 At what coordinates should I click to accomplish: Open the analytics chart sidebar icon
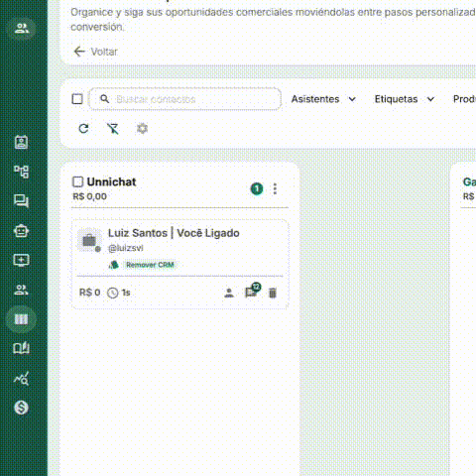pyautogui.click(x=21, y=378)
